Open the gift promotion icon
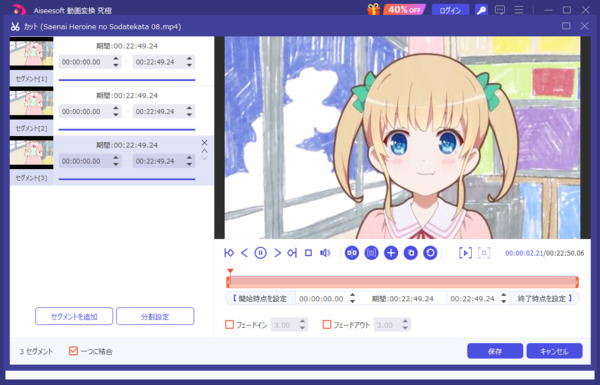This screenshot has width=600, height=385. tap(374, 9)
